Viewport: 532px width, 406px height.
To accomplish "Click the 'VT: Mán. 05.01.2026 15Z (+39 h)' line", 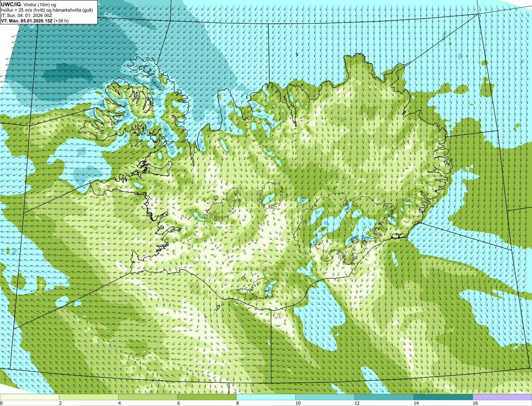I will point(35,21).
